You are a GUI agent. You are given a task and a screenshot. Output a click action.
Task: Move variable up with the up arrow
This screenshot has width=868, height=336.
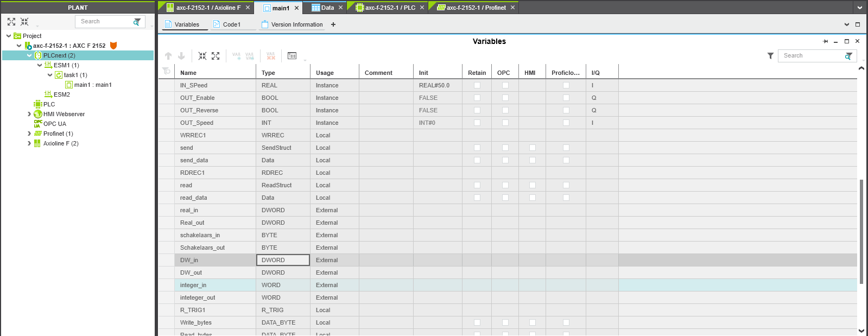(x=168, y=56)
